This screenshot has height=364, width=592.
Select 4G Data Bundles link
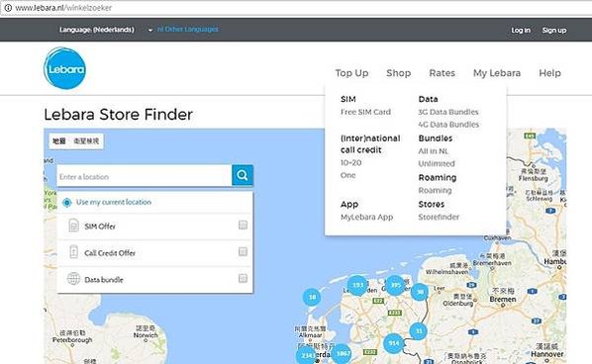448,125
